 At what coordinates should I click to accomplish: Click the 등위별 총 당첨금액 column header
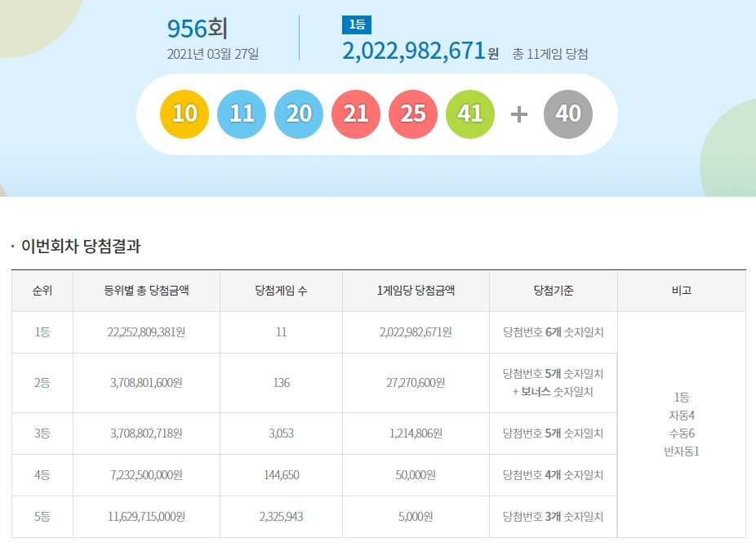coord(146,291)
